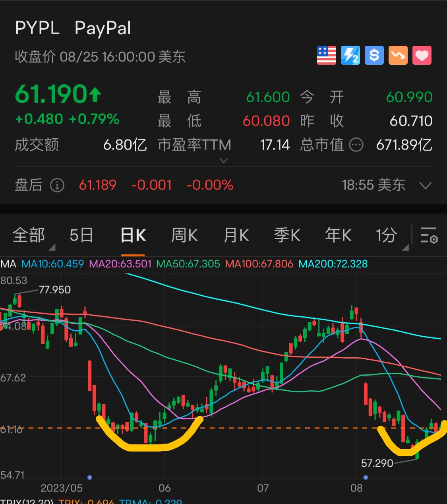The height and width of the screenshot is (504, 447).
Task: Select the 日K chart tab
Action: (x=133, y=235)
